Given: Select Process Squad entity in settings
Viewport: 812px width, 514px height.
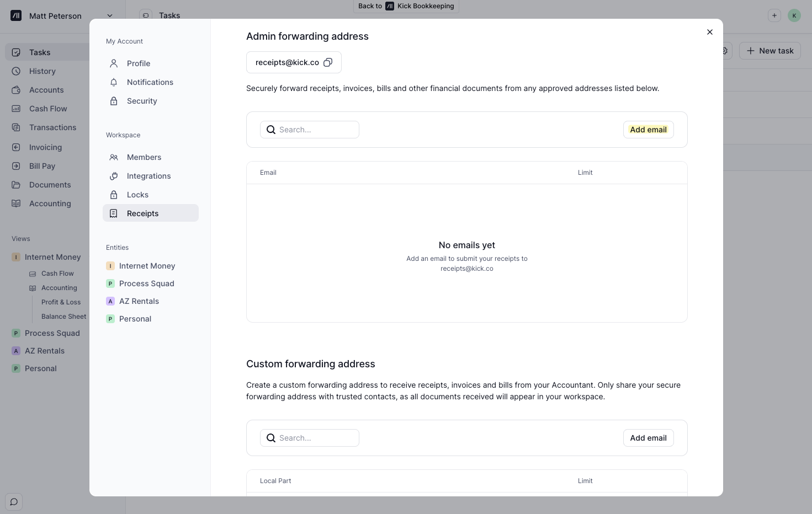Looking at the screenshot, I should (146, 283).
